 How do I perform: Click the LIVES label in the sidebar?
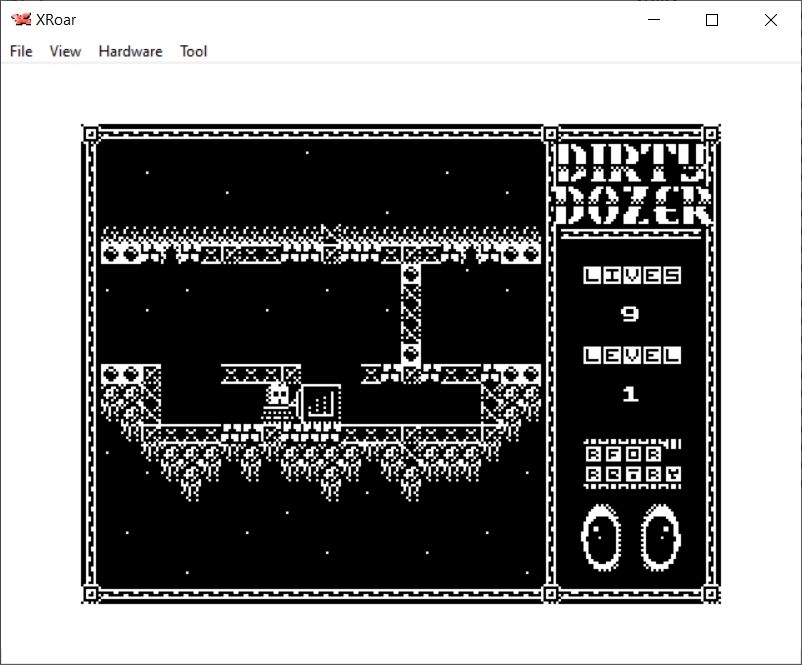tap(632, 275)
